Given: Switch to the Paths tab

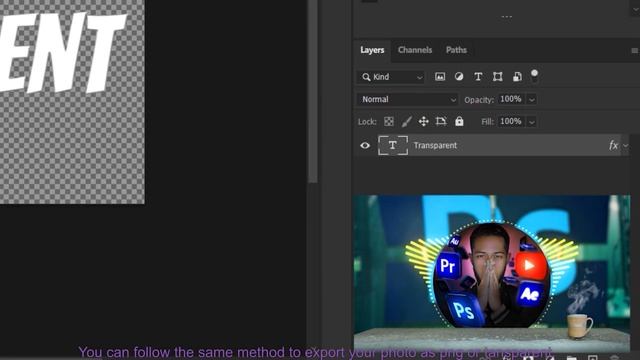Looking at the screenshot, I should pos(456,50).
